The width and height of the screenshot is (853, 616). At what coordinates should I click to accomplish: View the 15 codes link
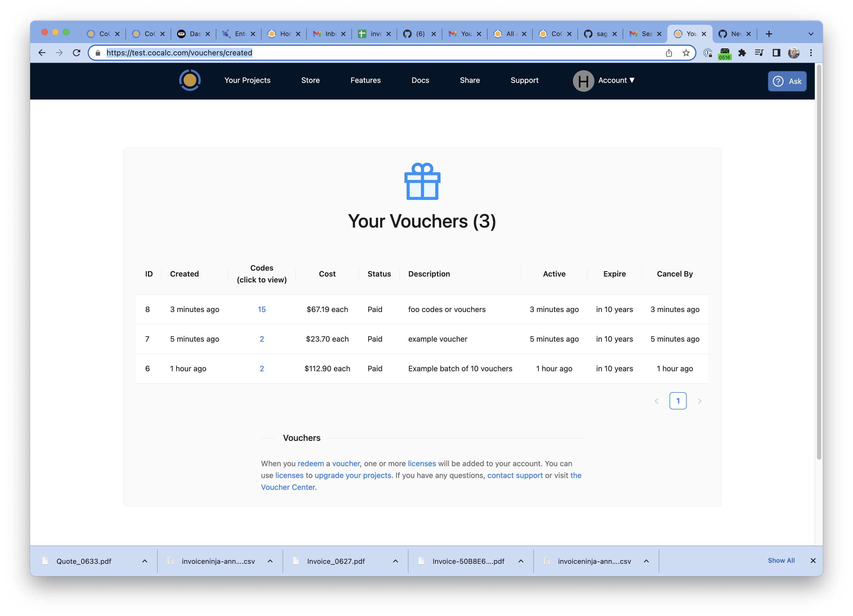(262, 309)
